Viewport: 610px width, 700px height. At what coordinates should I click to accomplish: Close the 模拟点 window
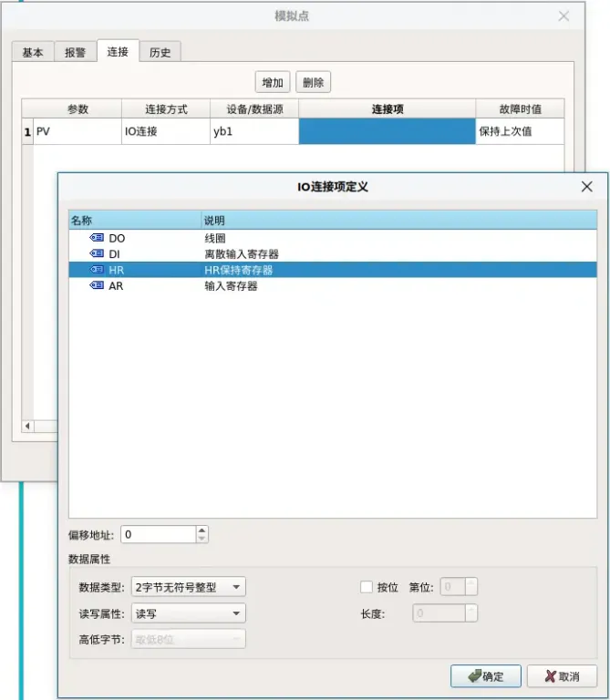point(563,16)
